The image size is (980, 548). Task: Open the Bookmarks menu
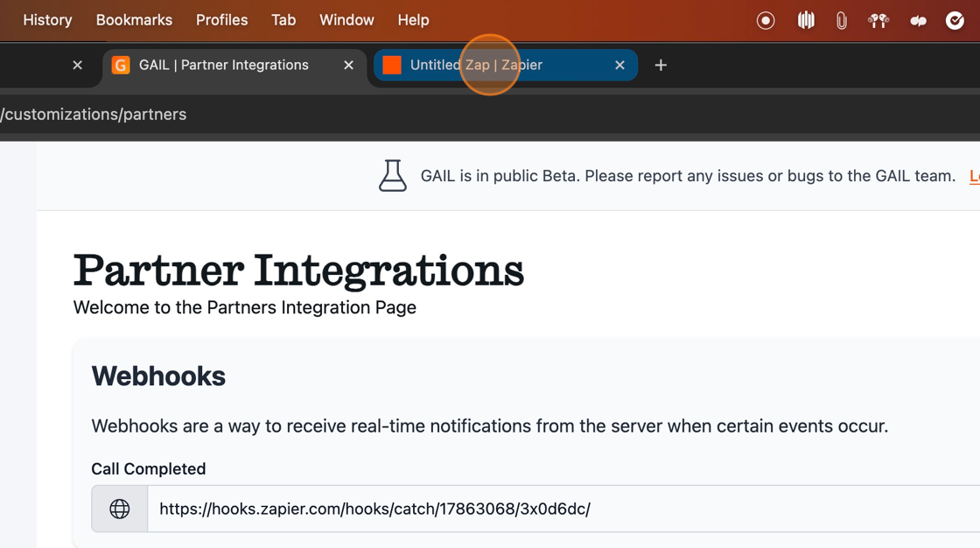pyautogui.click(x=134, y=20)
